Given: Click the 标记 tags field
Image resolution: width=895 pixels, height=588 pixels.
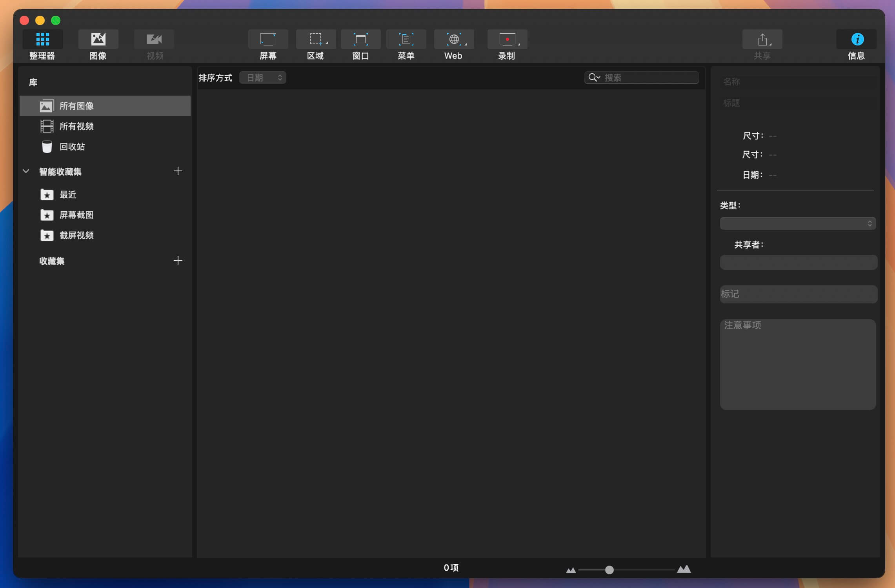Looking at the screenshot, I should 799,294.
